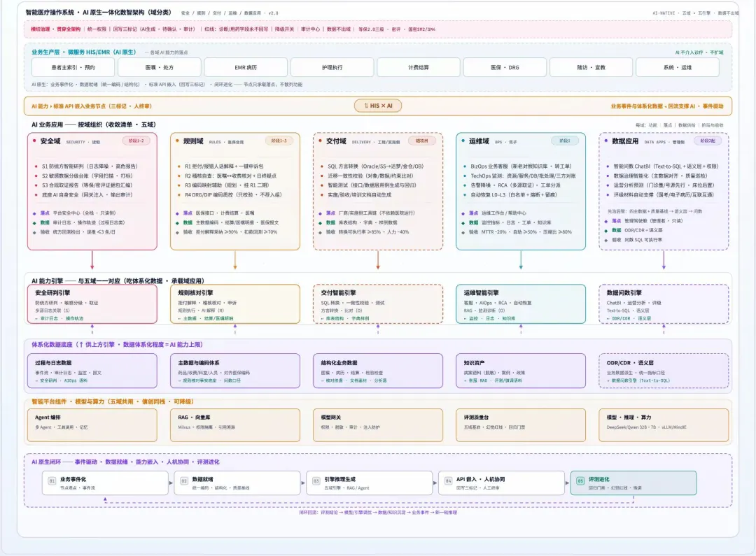The height and width of the screenshot is (556, 756).
Task: Click the 阶段1-2 tag in 安全域 card
Action: click(136, 141)
